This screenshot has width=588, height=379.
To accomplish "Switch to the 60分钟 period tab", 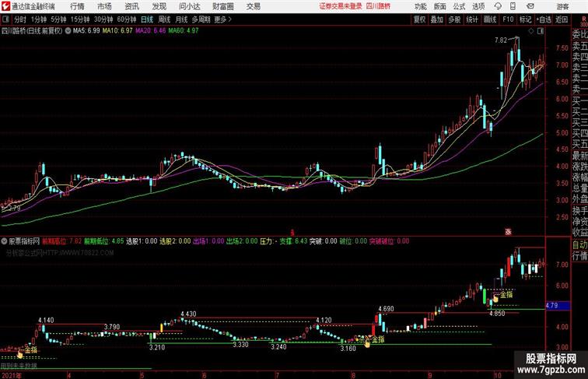I will click(x=126, y=19).
